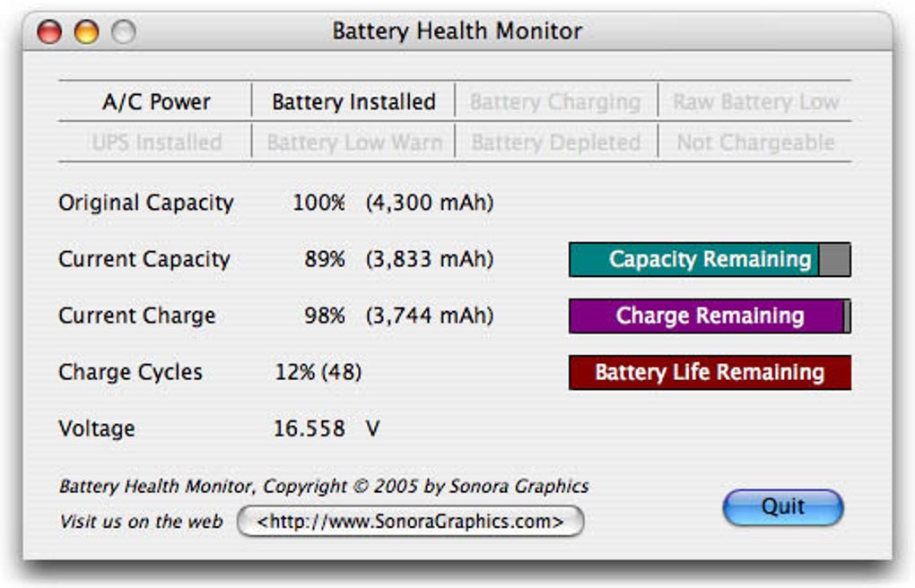Select the Battery Installed status indicator
Image resolution: width=915 pixels, height=588 pixels.
pyautogui.click(x=353, y=102)
